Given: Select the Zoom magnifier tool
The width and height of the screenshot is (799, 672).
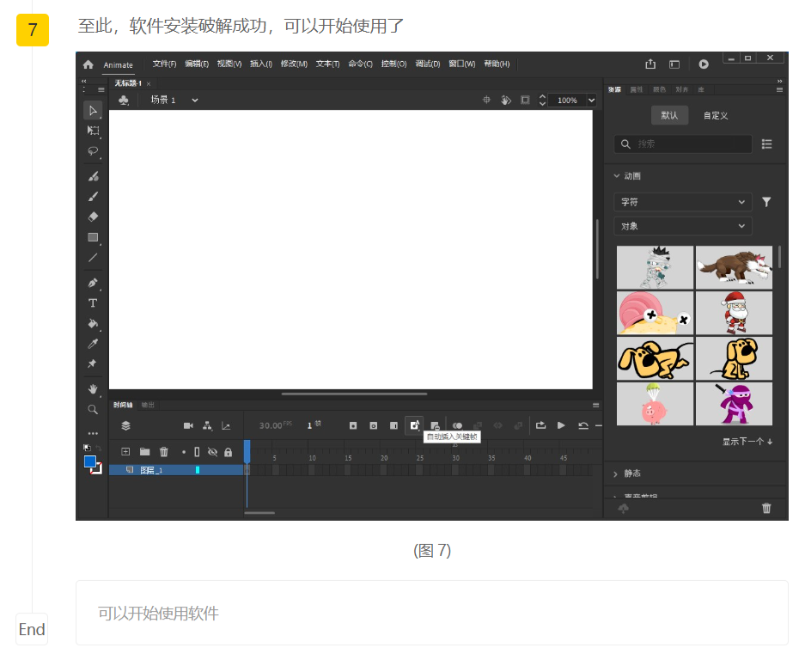Looking at the screenshot, I should click(x=93, y=409).
